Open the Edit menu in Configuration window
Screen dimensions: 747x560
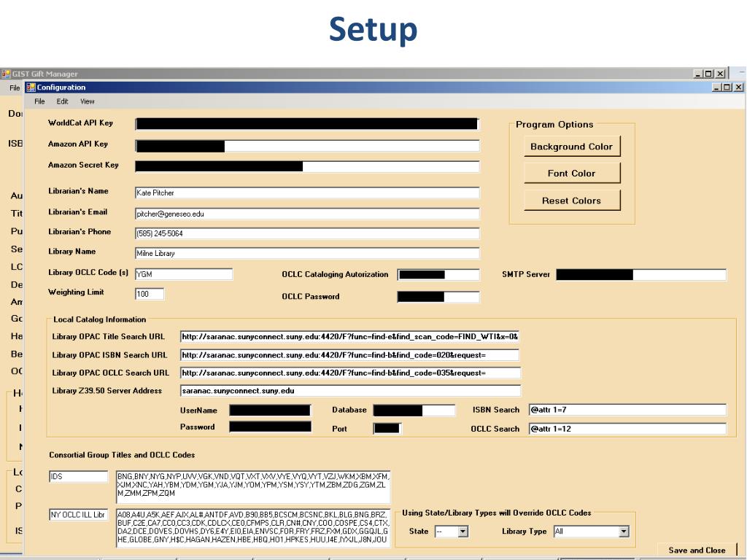pyautogui.click(x=62, y=101)
